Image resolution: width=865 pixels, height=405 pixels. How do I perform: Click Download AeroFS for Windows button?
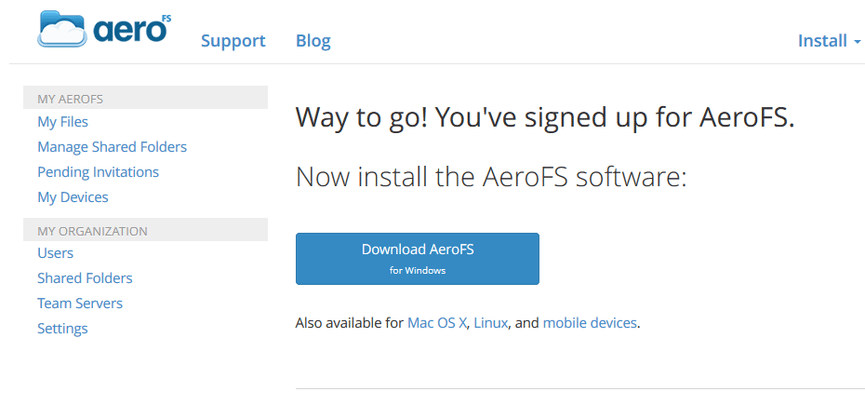418,259
